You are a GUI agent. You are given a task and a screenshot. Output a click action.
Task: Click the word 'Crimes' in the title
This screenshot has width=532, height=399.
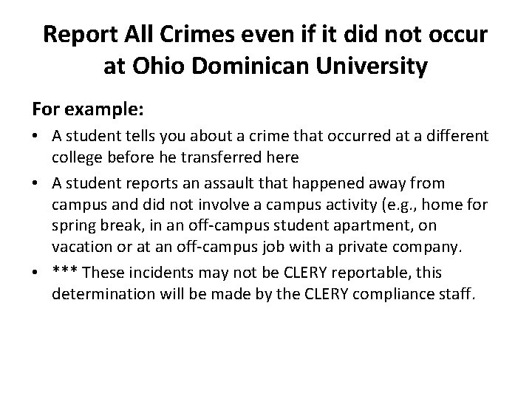197,35
